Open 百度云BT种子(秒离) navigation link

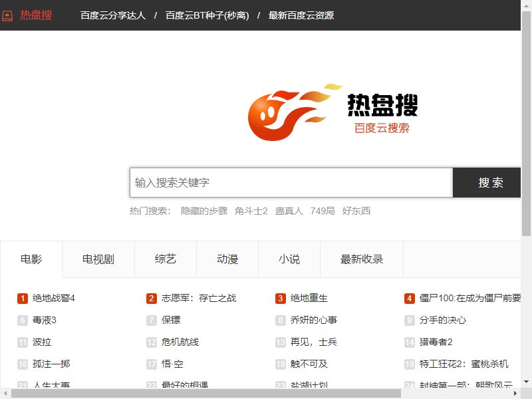[x=207, y=15]
